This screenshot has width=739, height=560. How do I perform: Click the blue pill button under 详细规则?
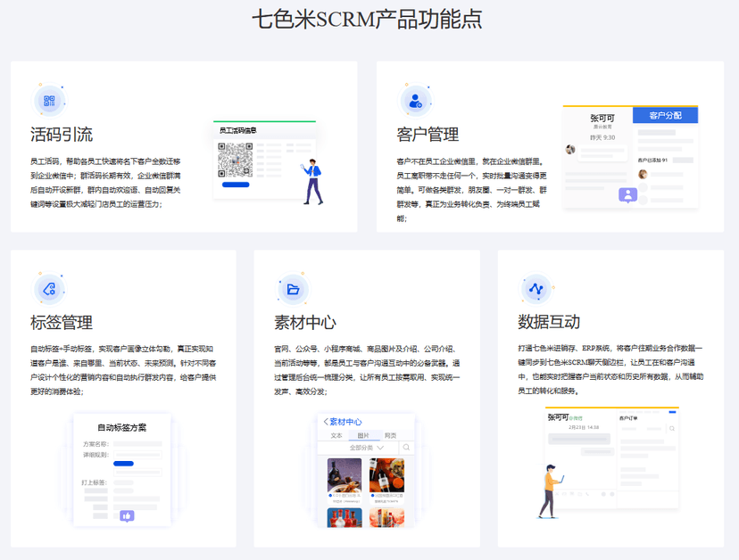(x=123, y=464)
